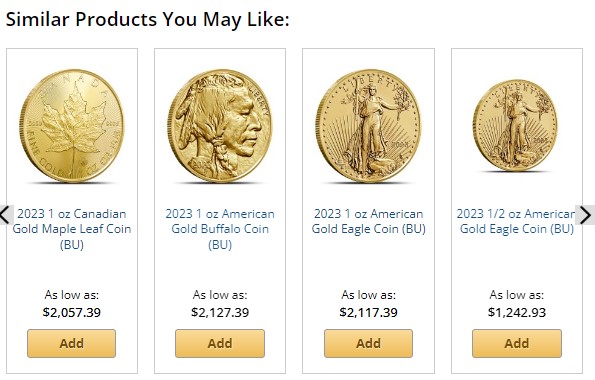Viewport: 595px width, 380px height.
Task: Click the $2,127.39 price text
Action: [x=220, y=312]
